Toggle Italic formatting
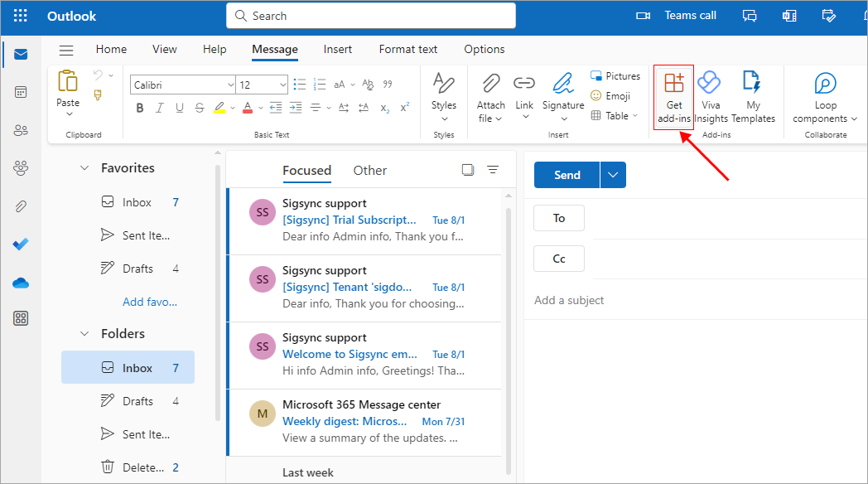The image size is (868, 484). tap(160, 108)
